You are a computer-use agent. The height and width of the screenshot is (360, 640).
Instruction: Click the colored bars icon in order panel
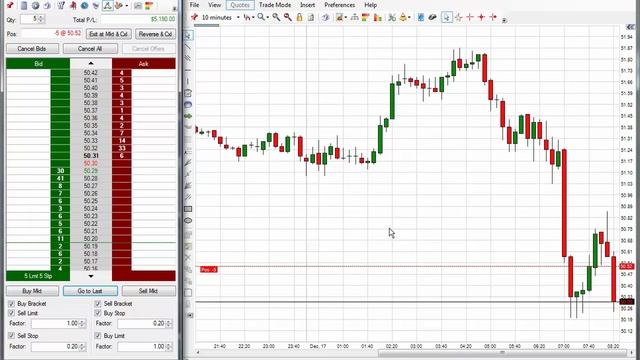point(149,5)
